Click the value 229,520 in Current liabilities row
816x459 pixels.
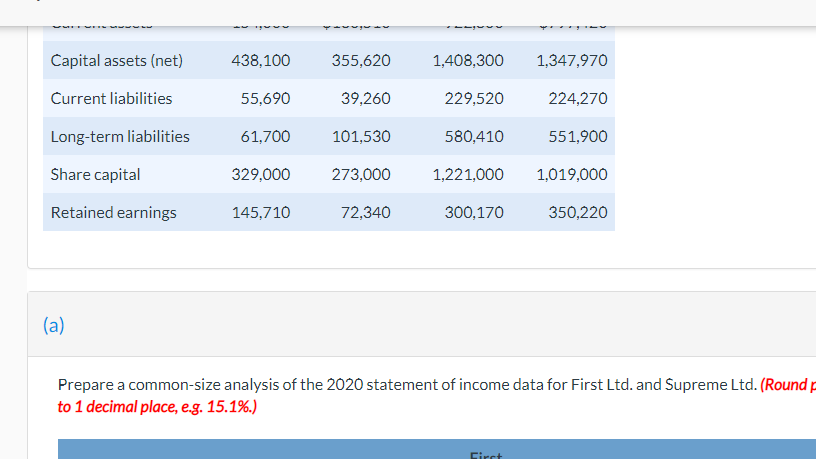[474, 98]
